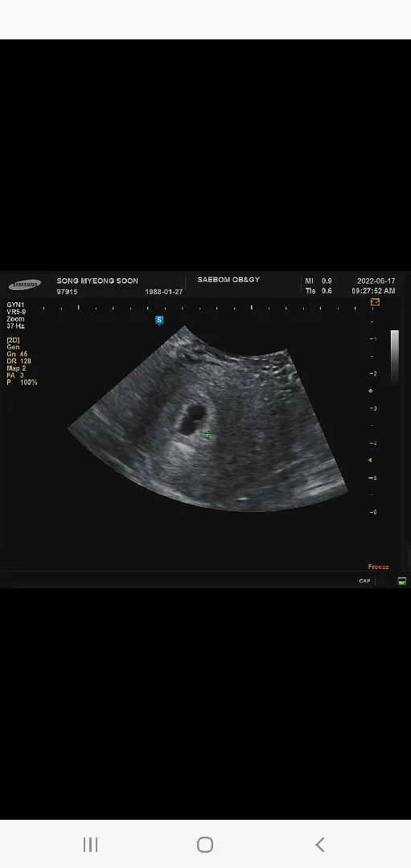This screenshot has height=868, width=411.
Task: Click the blue S probe marker
Action: (159, 321)
